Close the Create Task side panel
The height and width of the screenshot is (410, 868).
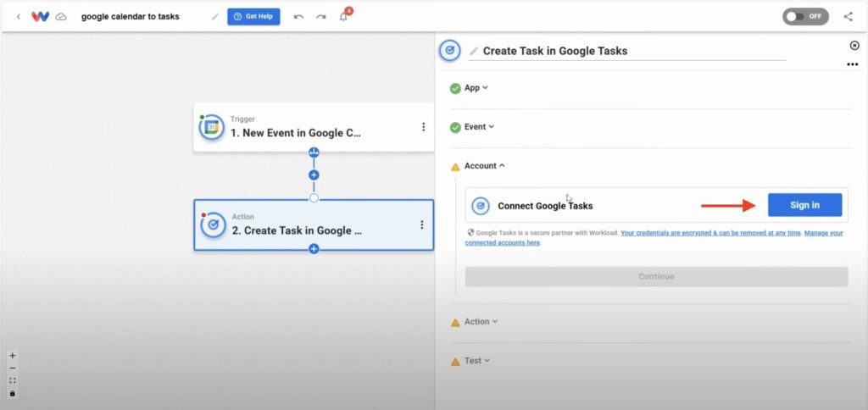pos(854,46)
